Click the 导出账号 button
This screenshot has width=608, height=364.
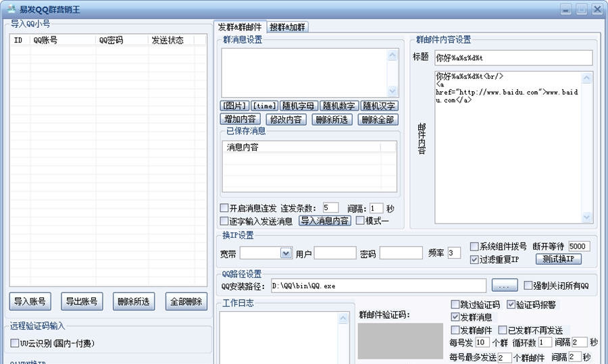(x=82, y=301)
